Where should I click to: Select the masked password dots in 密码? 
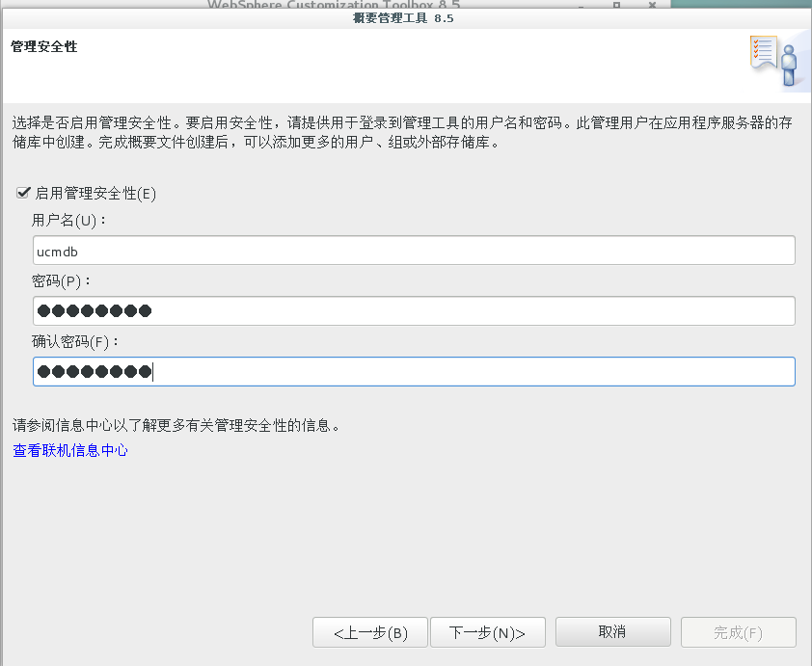[x=92, y=310]
